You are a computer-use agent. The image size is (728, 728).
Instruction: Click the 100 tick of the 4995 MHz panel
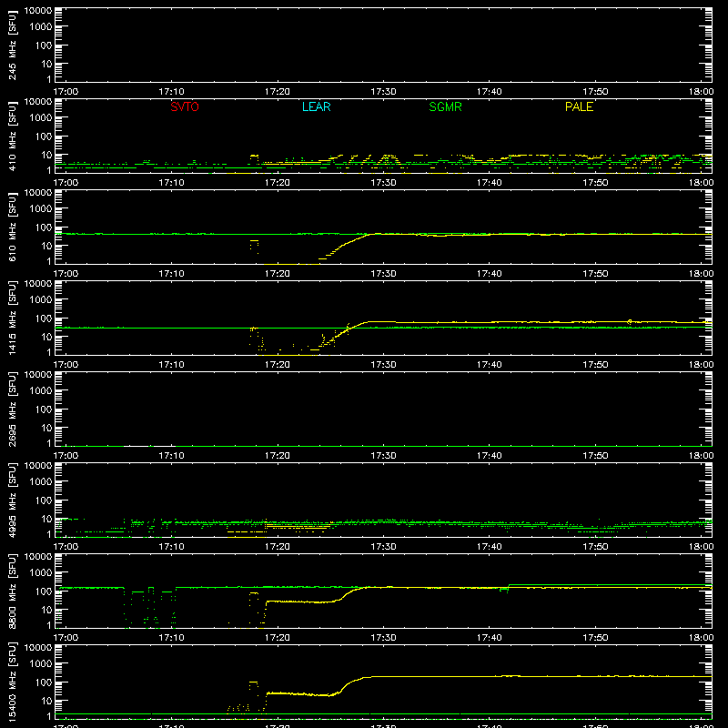pyautogui.click(x=44, y=500)
